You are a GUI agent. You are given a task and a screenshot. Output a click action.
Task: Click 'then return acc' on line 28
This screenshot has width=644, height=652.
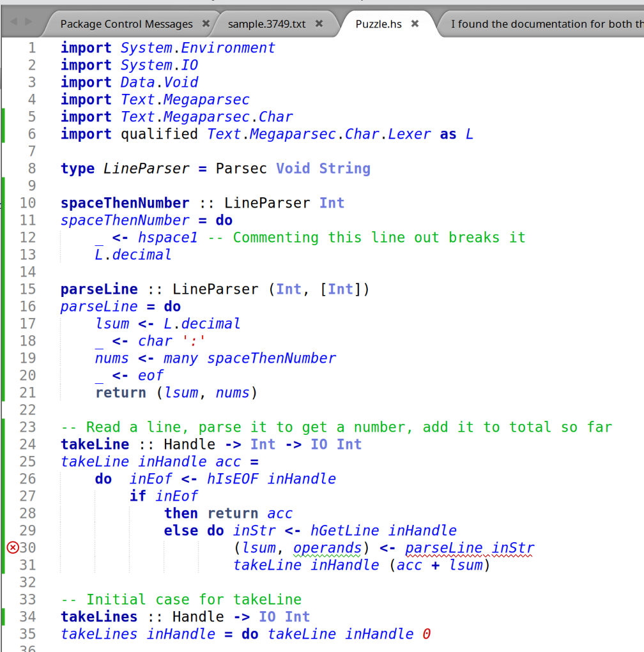coord(228,513)
